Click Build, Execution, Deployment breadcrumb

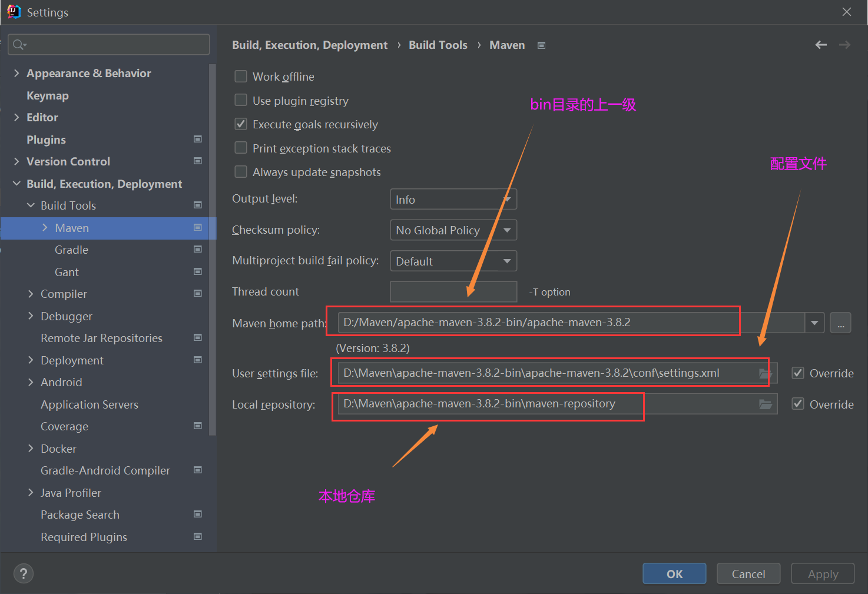(x=310, y=45)
